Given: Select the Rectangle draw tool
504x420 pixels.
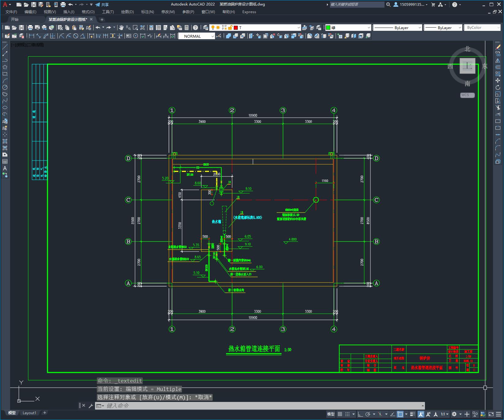Looking at the screenshot, I should coord(5,74).
